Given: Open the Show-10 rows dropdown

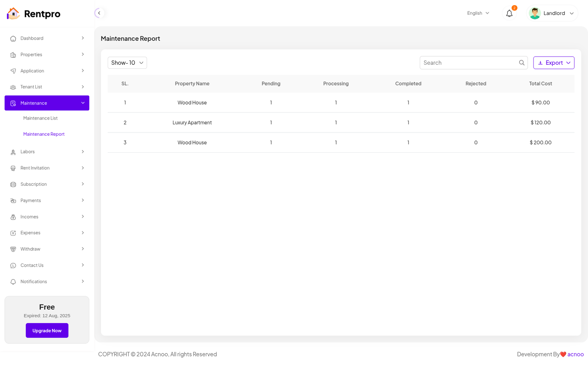Looking at the screenshot, I should [127, 63].
